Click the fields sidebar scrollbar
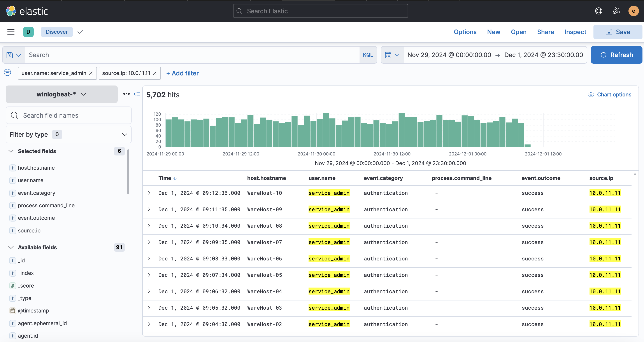 128,172
